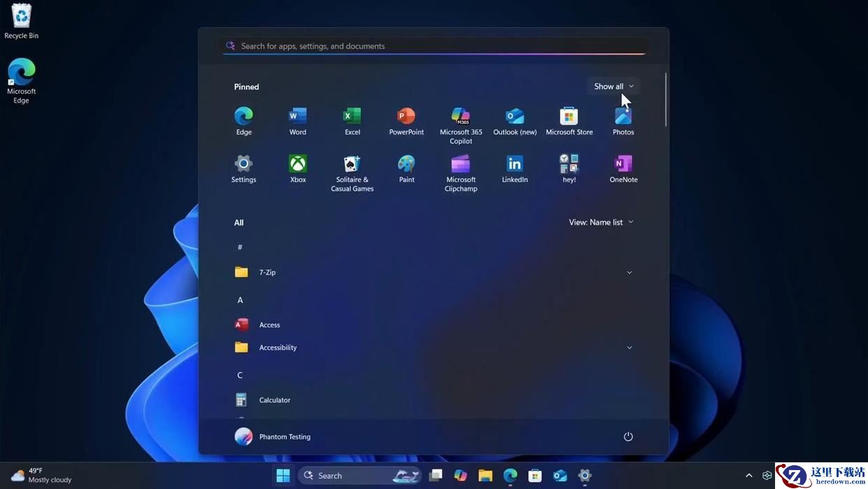
Task: Open the power options button
Action: point(628,437)
